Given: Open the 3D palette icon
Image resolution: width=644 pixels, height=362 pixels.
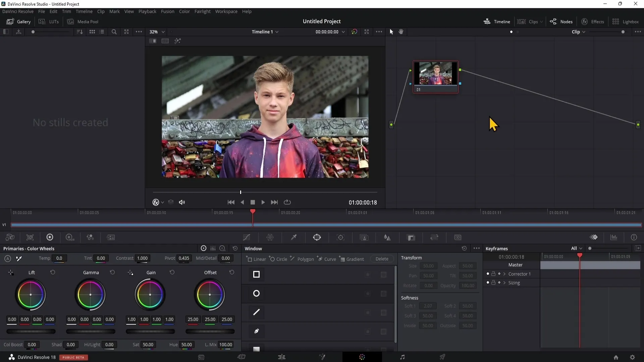Looking at the screenshot, I should point(458,237).
